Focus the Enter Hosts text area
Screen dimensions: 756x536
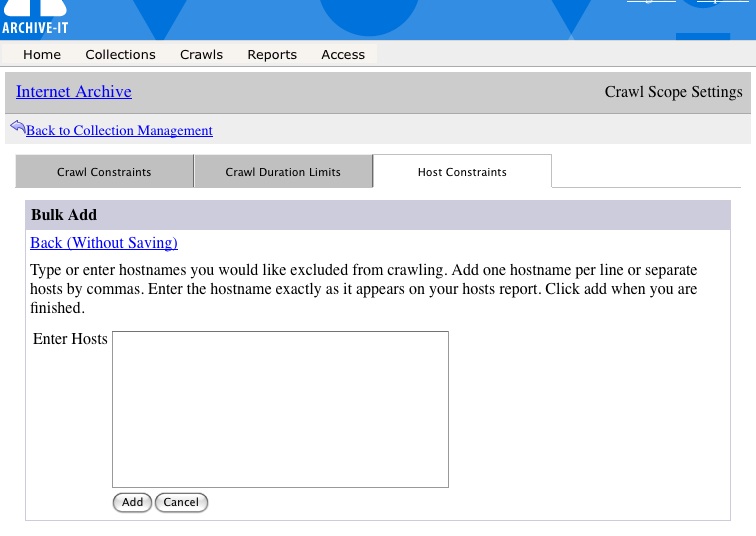tap(280, 409)
